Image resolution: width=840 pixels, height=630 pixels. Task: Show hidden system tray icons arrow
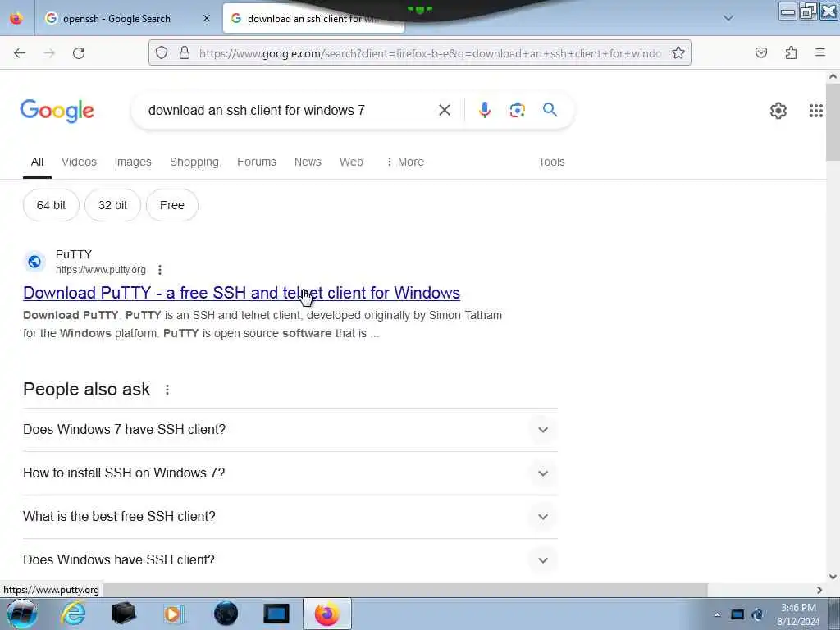click(717, 614)
